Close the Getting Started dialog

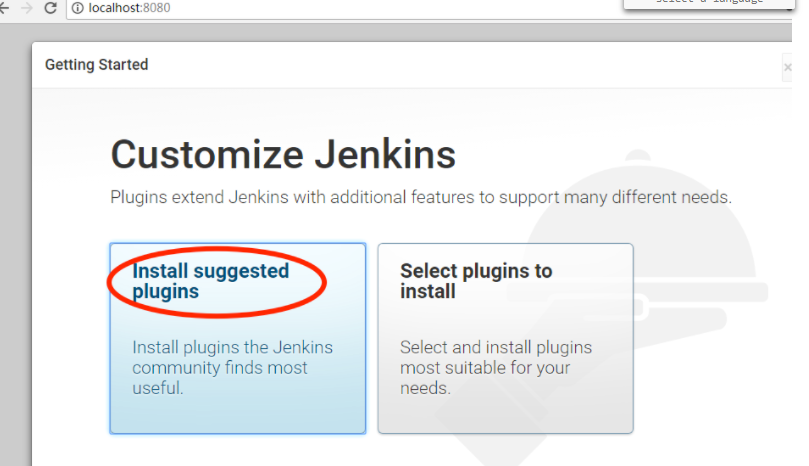787,67
